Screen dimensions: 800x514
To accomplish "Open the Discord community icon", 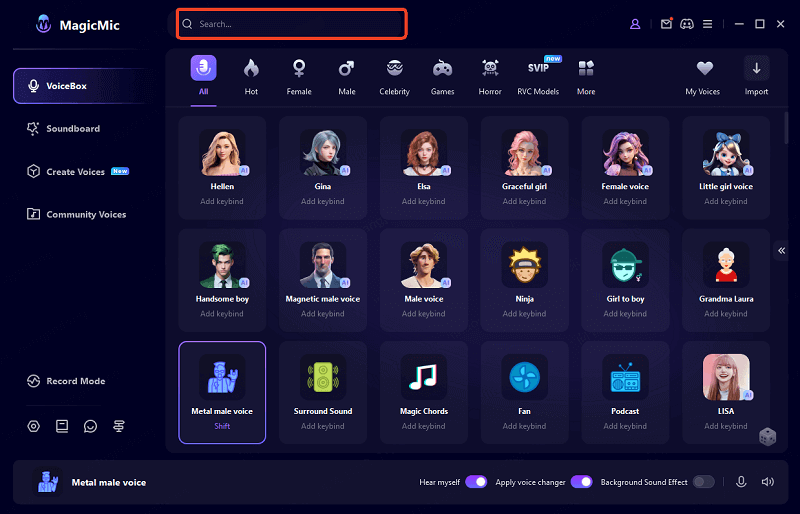I will [x=687, y=24].
